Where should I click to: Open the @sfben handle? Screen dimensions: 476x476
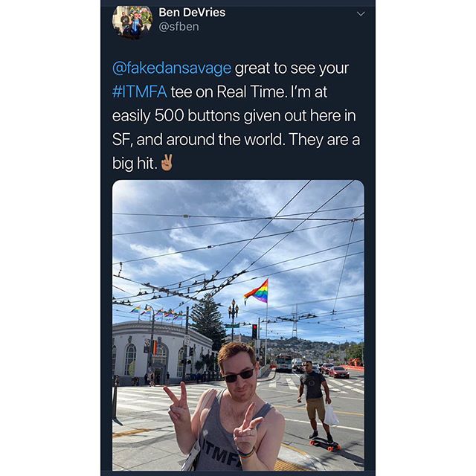pyautogui.click(x=178, y=27)
